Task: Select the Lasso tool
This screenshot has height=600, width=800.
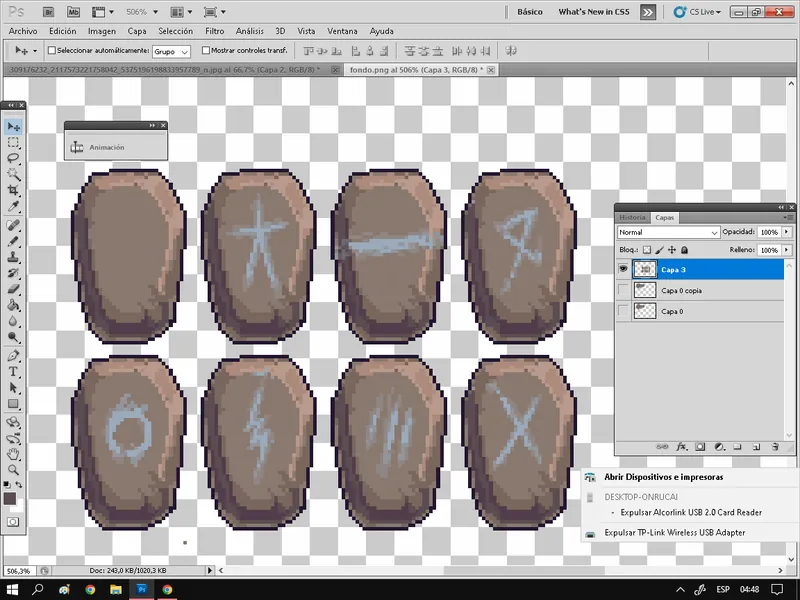Action: pyautogui.click(x=13, y=158)
